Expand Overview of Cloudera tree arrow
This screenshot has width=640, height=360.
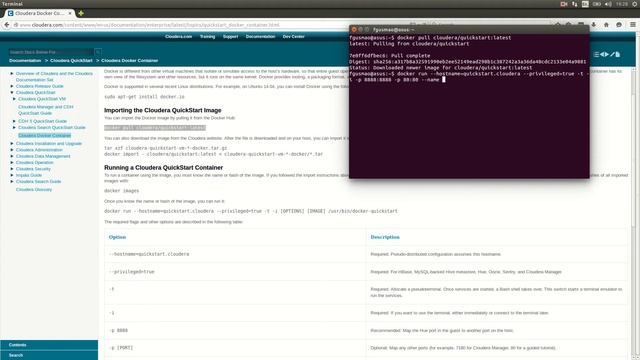(x=12, y=73)
